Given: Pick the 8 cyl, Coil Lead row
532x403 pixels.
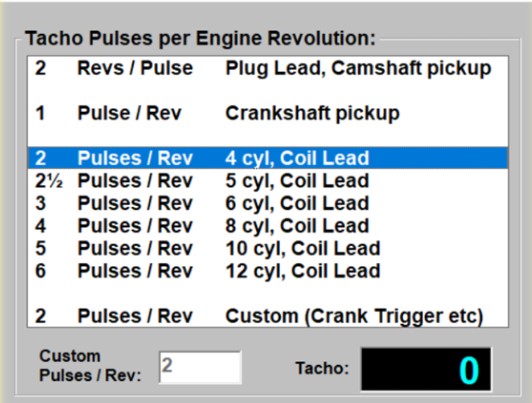Looking at the screenshot, I should pyautogui.click(x=268, y=226).
